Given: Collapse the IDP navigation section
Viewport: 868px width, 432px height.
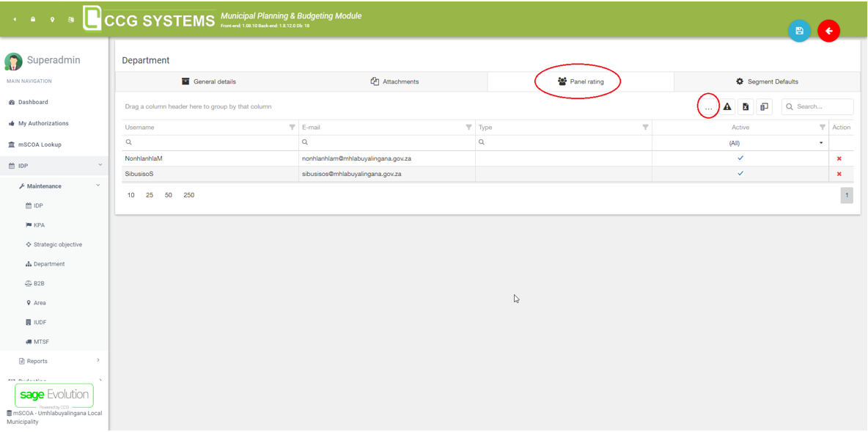Looking at the screenshot, I should [100, 166].
